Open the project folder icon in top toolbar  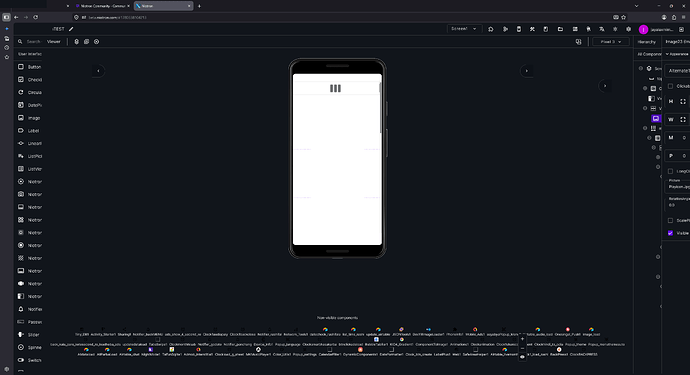point(560,29)
